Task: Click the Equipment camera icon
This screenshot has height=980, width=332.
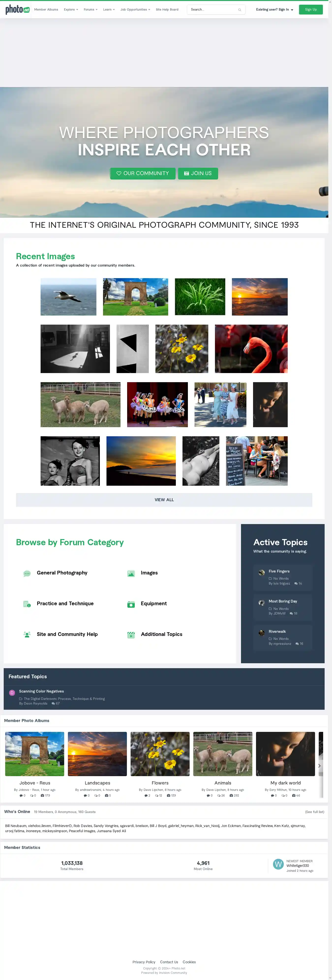Action: [x=131, y=604]
